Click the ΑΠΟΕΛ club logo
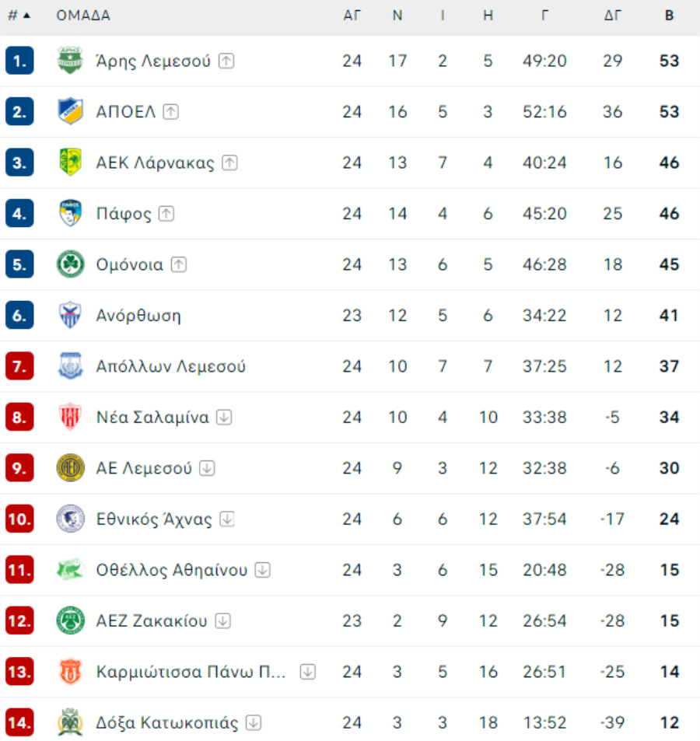Screen dimensions: 700x741 click(70, 111)
